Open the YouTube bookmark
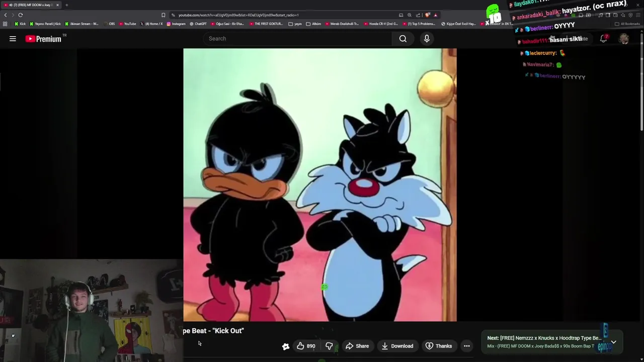Viewport: 644px width, 362px height. coord(128,24)
